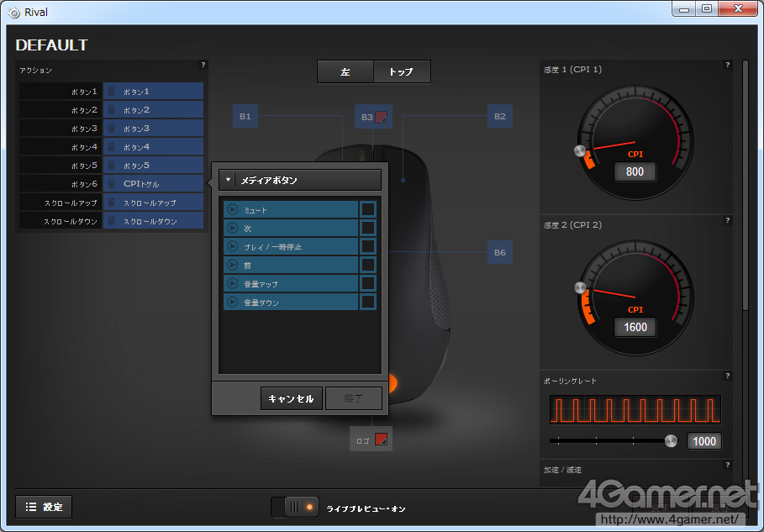Open help for ポーリングレート section

[728, 376]
